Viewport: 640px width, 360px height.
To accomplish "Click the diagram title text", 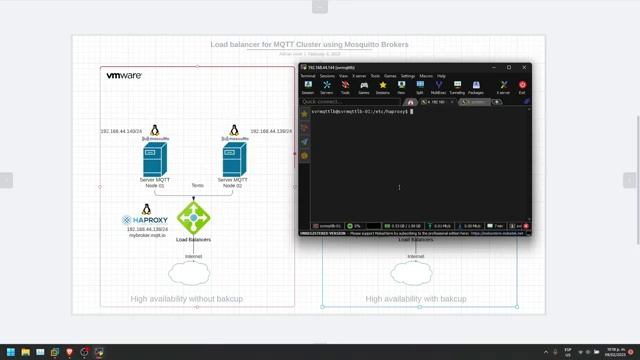I will (309, 44).
